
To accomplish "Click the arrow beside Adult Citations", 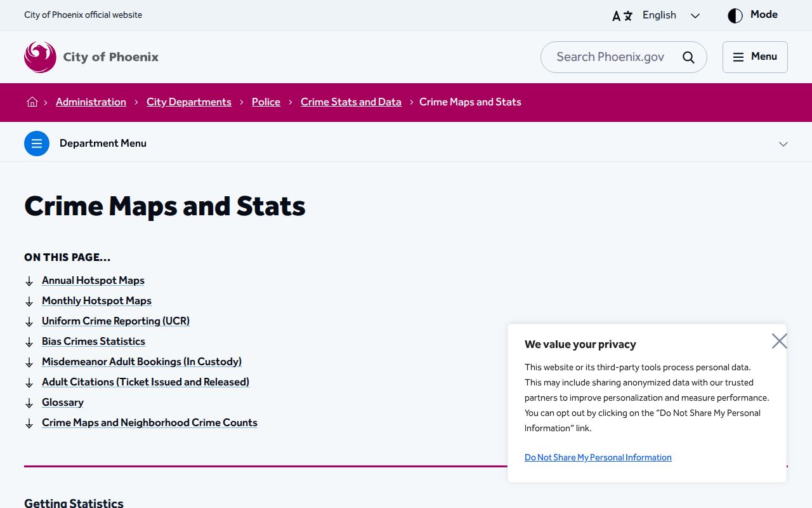I will (x=29, y=383).
